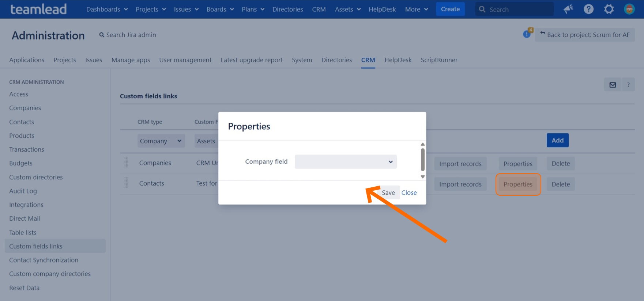Click the megaphone feedback icon
Screen dimensions: 644x301
(568, 9)
